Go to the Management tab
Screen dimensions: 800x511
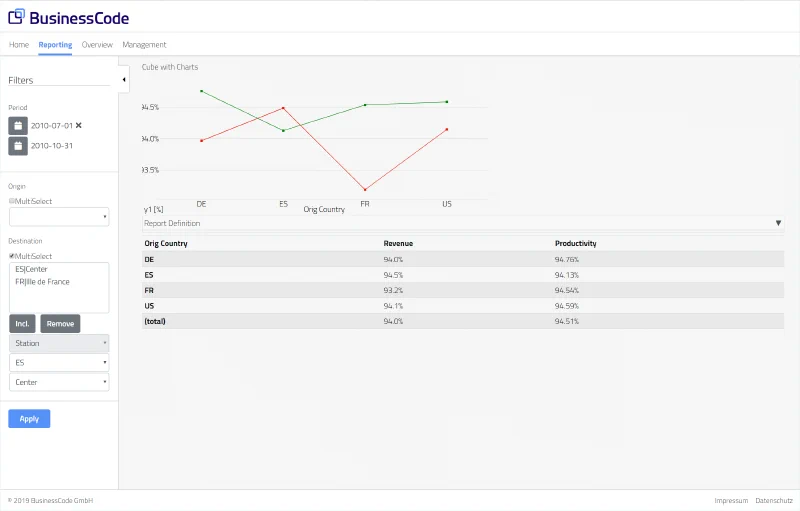144,45
